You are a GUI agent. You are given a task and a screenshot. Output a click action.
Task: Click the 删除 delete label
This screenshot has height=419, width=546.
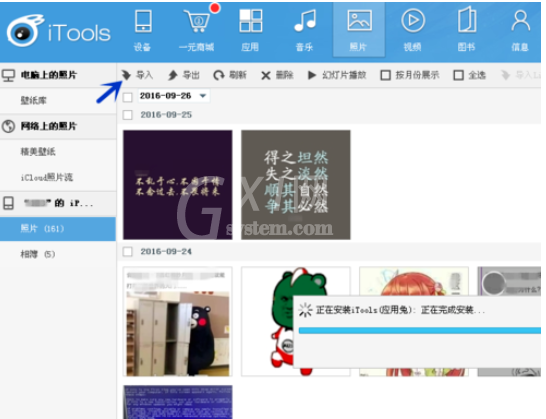[x=284, y=75]
